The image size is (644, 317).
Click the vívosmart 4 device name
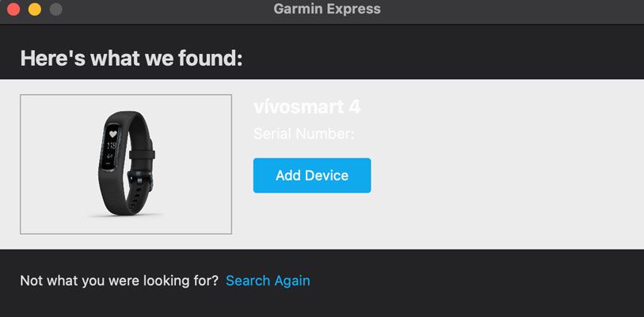click(307, 107)
